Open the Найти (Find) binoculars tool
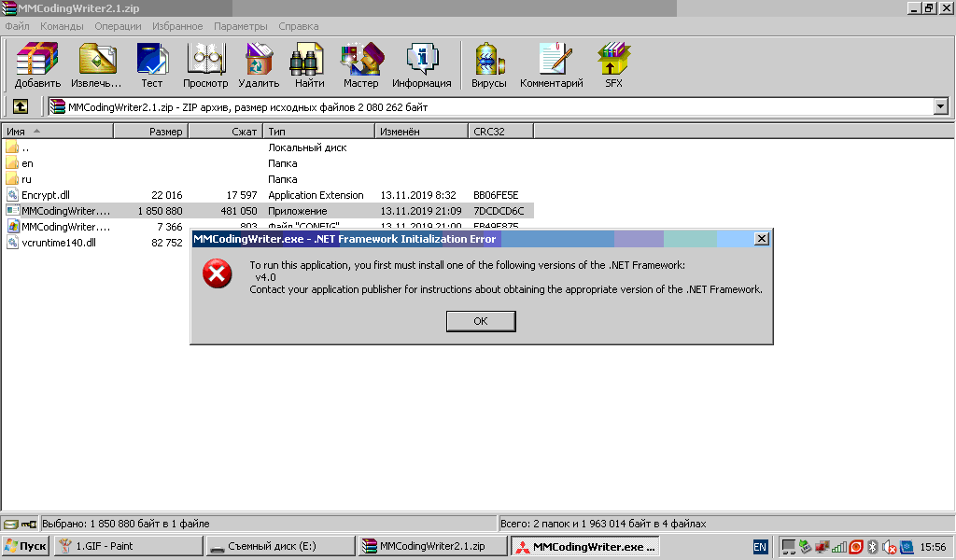Screen dimensions: 956x560 309,64
